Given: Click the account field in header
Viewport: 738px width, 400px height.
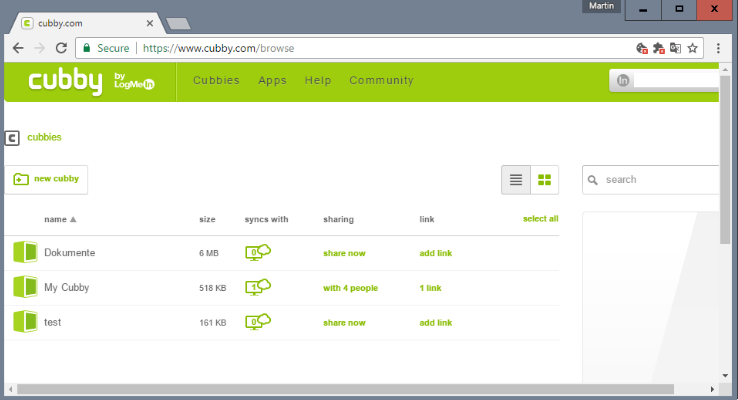Looking at the screenshot, I should 664,80.
